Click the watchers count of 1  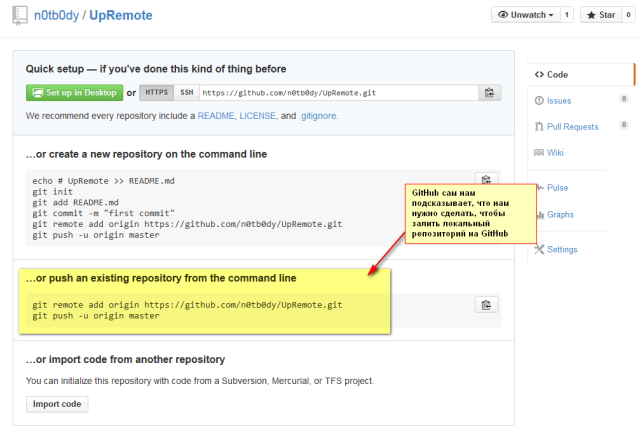point(567,15)
